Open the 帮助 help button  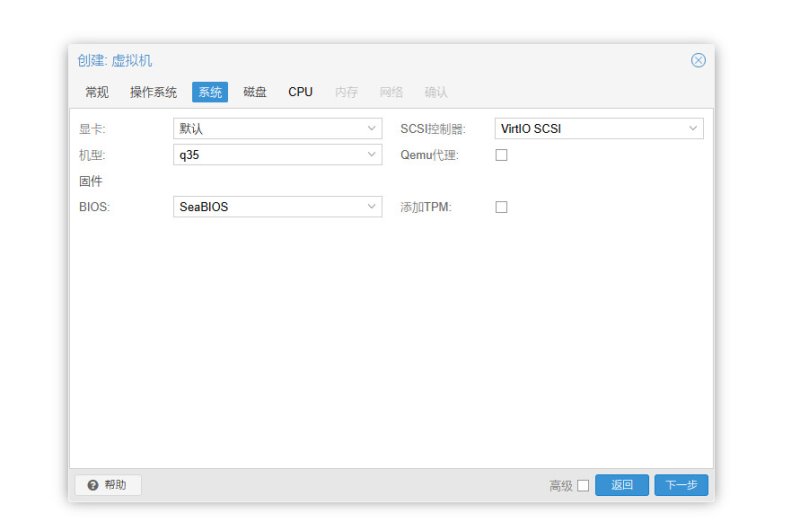(x=108, y=485)
